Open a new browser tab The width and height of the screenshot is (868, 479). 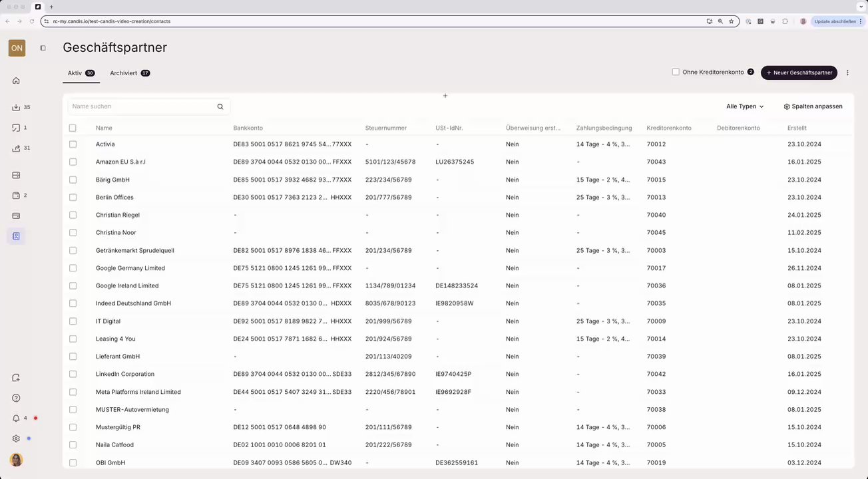(x=51, y=7)
